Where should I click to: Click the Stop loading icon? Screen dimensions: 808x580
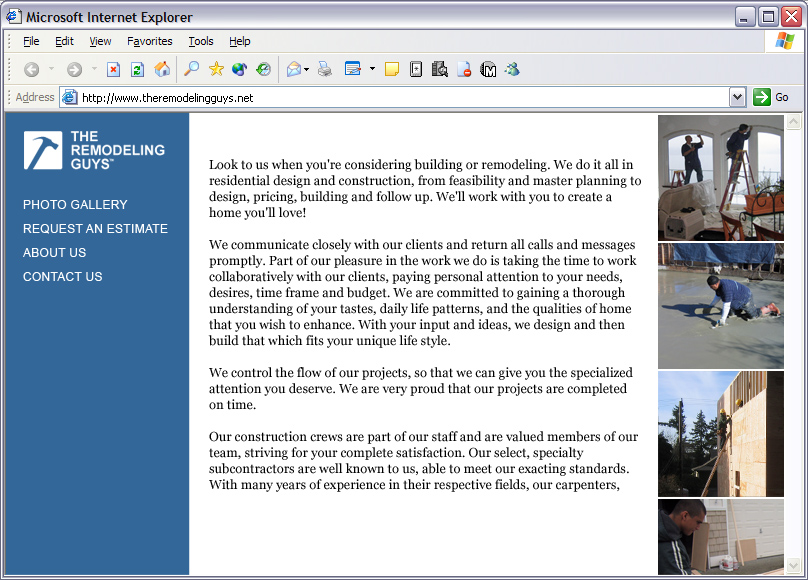tap(113, 70)
